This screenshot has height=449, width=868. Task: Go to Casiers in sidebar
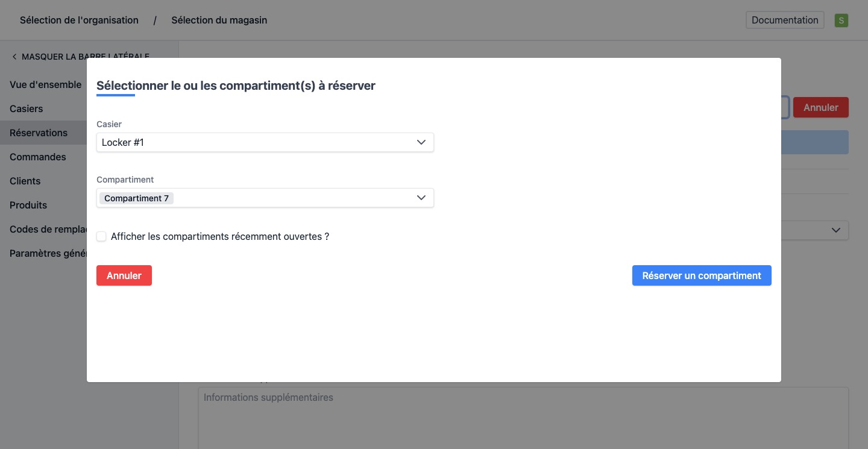click(x=27, y=109)
